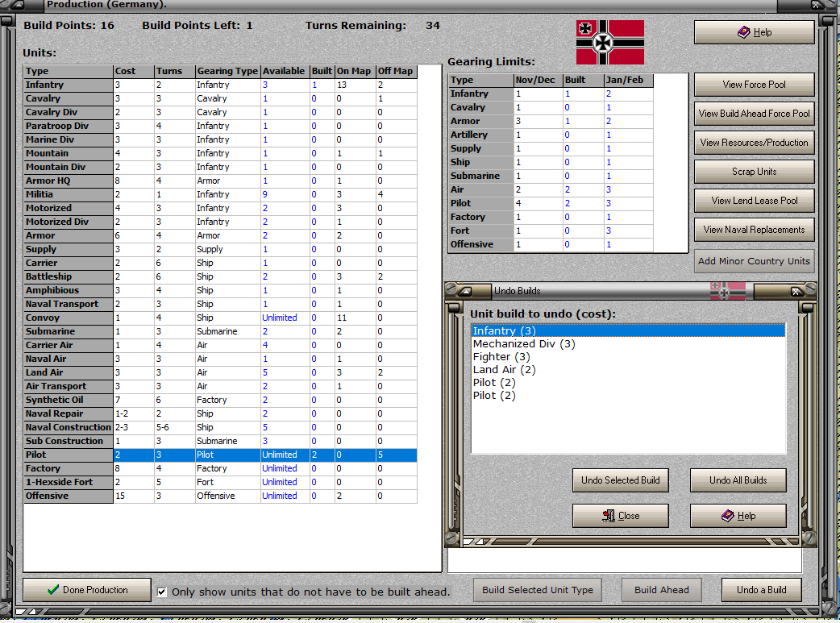Click Nov/Dec header in Gearing Limits
The image size is (840, 623).
pos(538,80)
